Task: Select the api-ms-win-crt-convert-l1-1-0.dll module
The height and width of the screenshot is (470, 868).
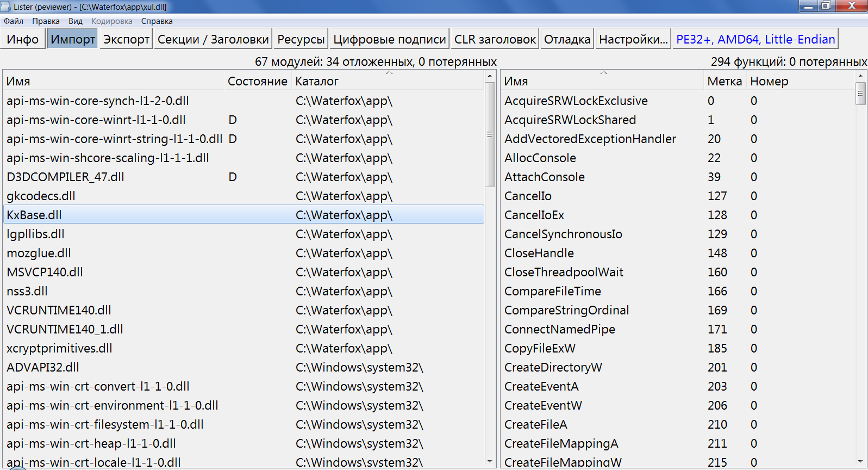Action: pyautogui.click(x=243, y=386)
